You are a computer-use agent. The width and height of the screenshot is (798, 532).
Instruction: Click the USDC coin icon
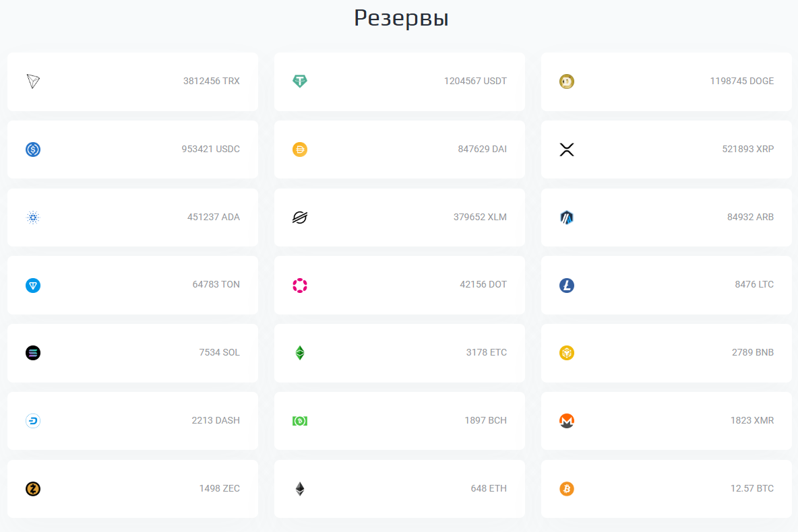click(x=33, y=149)
